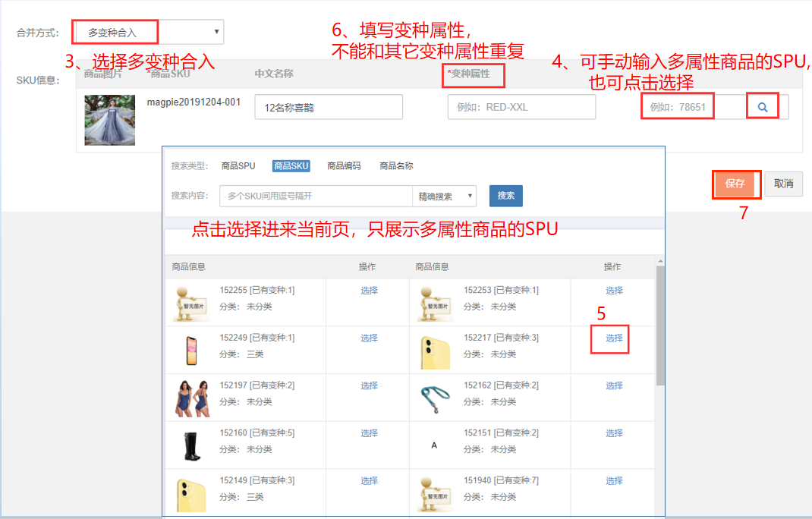This screenshot has width=812, height=519.
Task: Click the yellow phone thumbnail of 152149
Action: tap(191, 495)
